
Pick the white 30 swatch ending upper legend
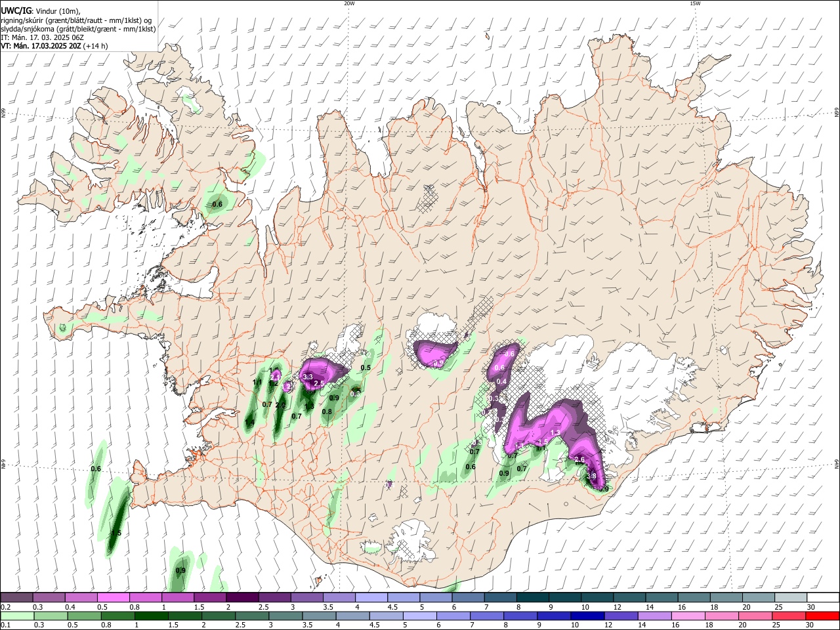(x=822, y=597)
